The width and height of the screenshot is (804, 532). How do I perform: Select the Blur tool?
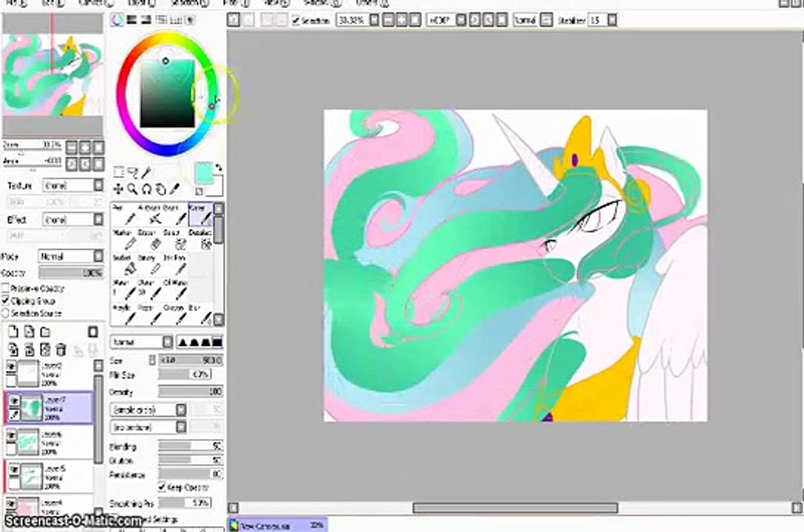201,316
